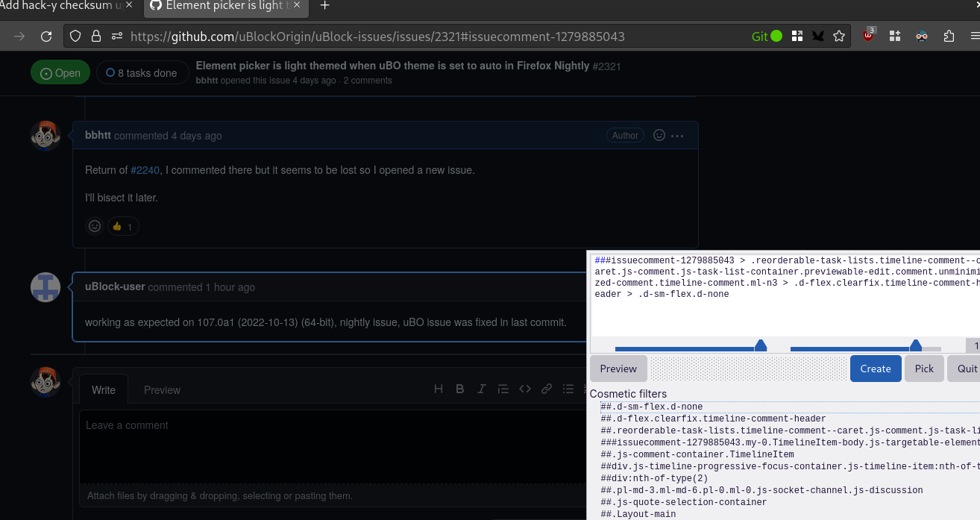Image resolution: width=980 pixels, height=520 pixels.
Task: Switch to the Preview tab of comment editor
Action: click(x=162, y=389)
